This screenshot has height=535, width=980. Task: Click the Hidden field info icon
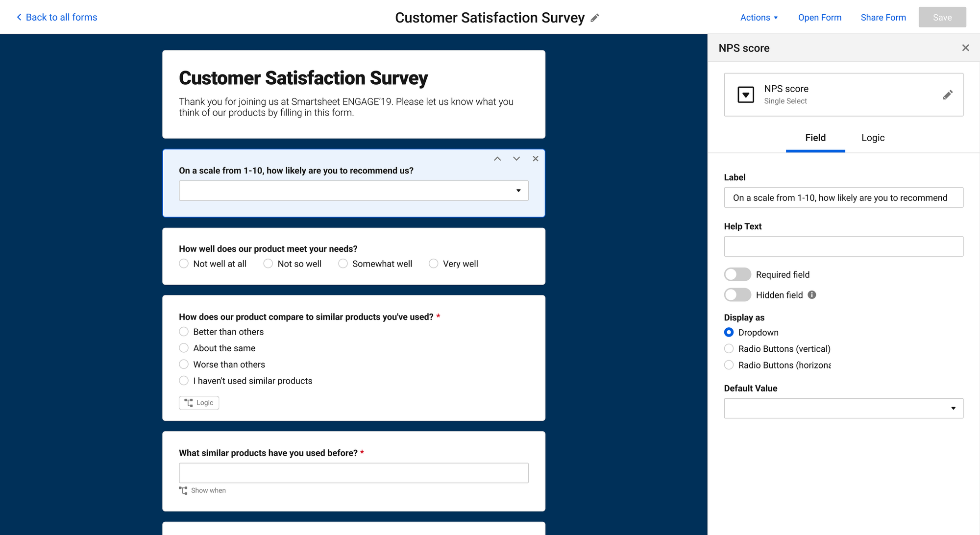[x=812, y=295]
